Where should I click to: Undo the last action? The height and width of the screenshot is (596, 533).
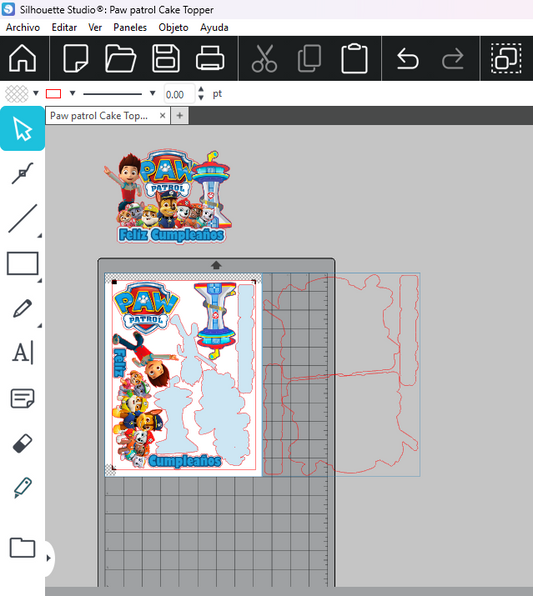[408, 59]
